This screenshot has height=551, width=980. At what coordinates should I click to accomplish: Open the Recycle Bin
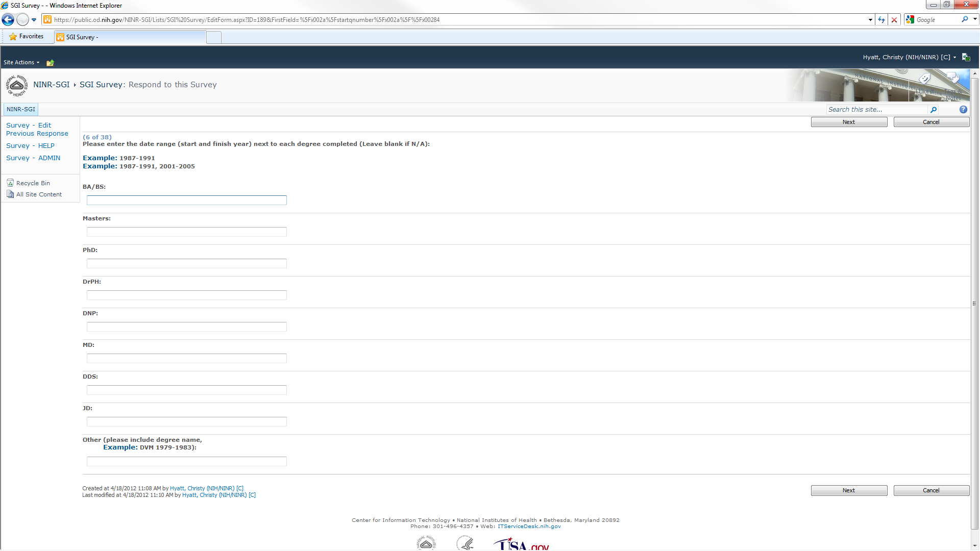click(x=33, y=183)
